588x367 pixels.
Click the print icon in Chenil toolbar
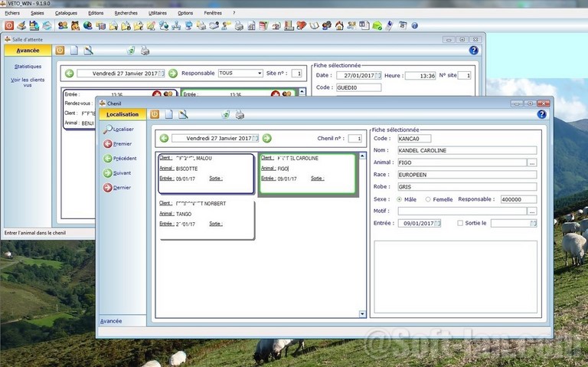point(240,114)
